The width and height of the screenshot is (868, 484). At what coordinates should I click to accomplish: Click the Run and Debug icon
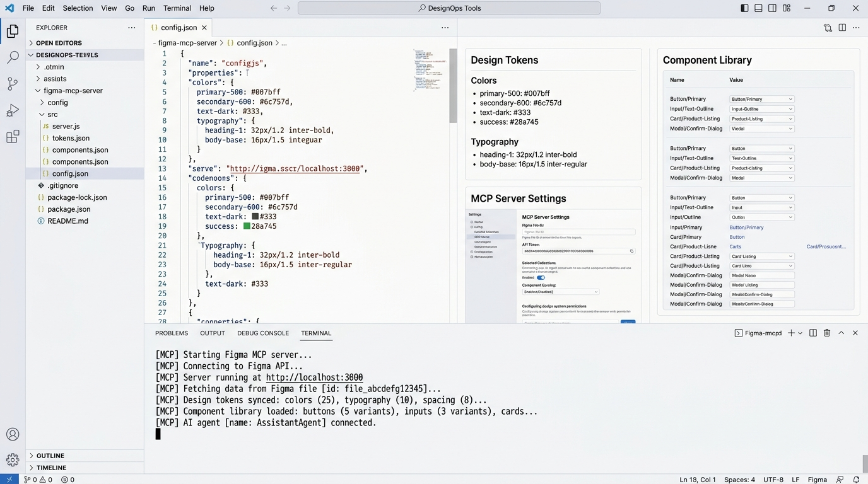(x=13, y=110)
